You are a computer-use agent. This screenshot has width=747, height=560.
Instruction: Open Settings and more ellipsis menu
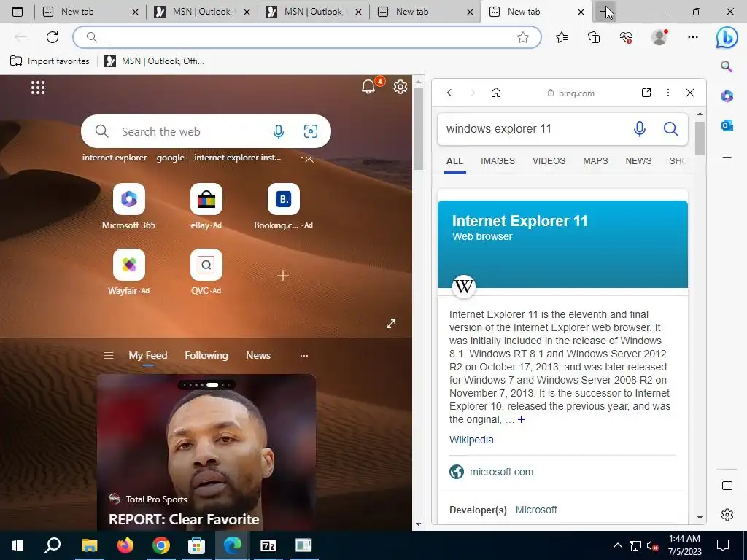[x=693, y=37]
